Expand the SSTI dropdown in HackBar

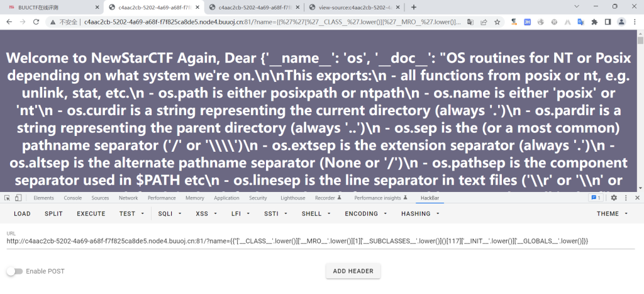coord(274,213)
